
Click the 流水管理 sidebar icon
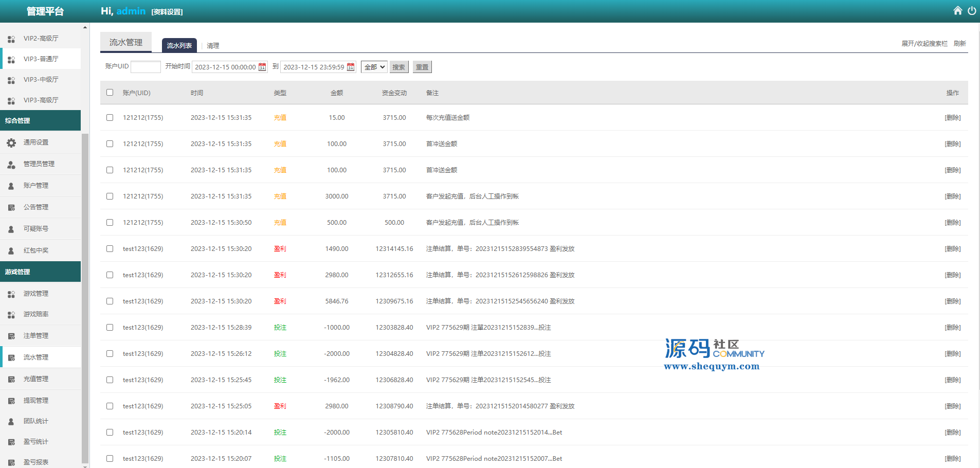(11, 358)
